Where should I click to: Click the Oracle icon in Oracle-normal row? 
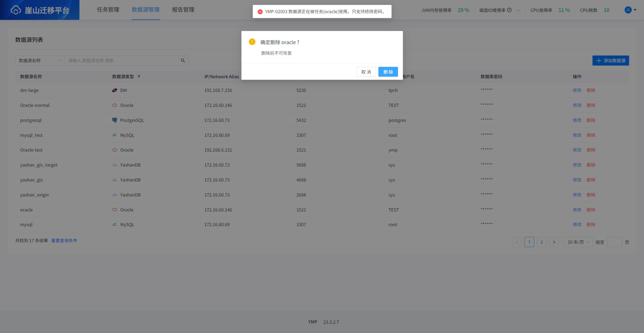[x=115, y=105]
